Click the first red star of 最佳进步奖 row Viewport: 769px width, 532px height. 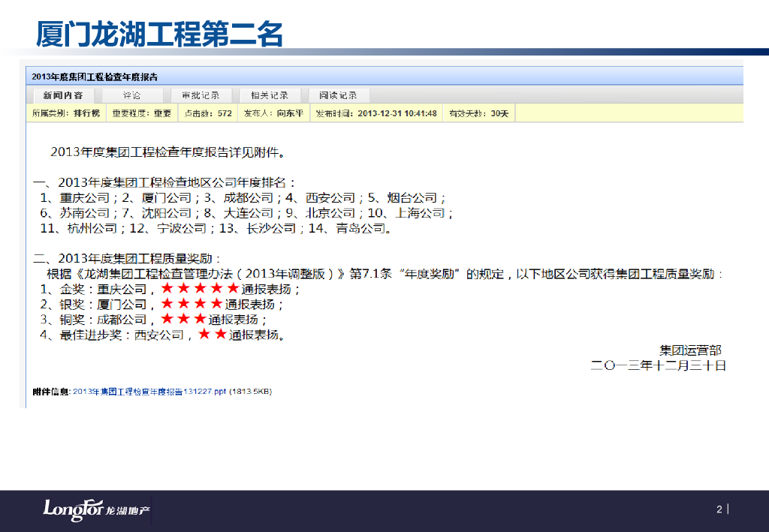[204, 334]
